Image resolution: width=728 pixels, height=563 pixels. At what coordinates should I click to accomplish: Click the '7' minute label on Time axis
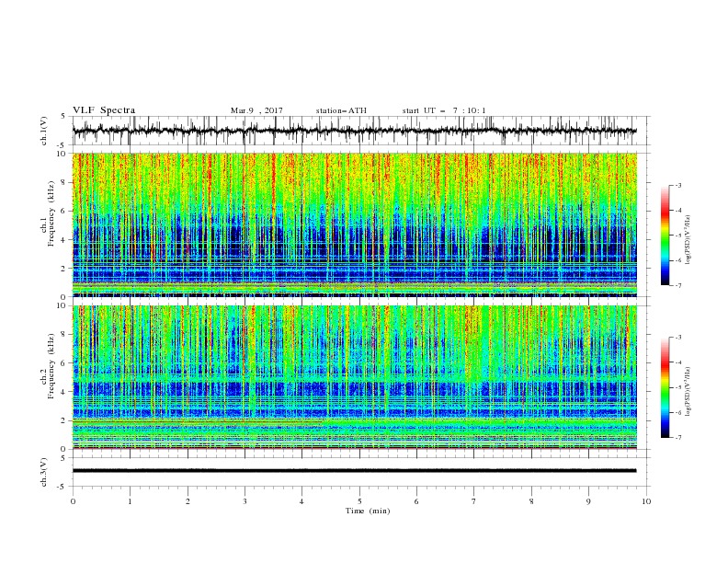(x=473, y=501)
